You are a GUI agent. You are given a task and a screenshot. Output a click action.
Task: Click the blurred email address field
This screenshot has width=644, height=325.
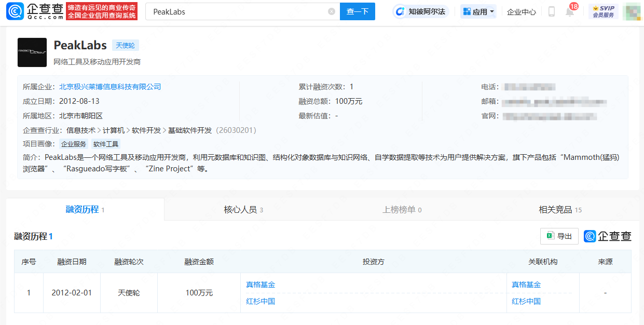pos(555,101)
